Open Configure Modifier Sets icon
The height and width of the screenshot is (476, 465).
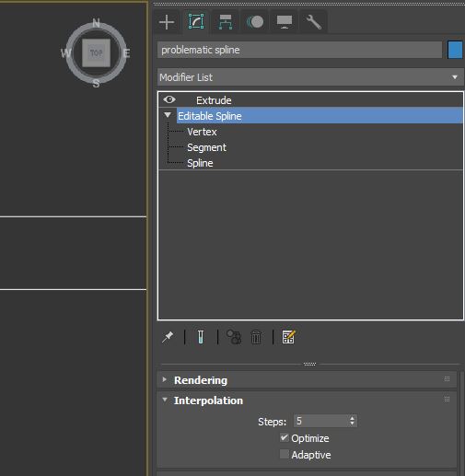pyautogui.click(x=288, y=337)
